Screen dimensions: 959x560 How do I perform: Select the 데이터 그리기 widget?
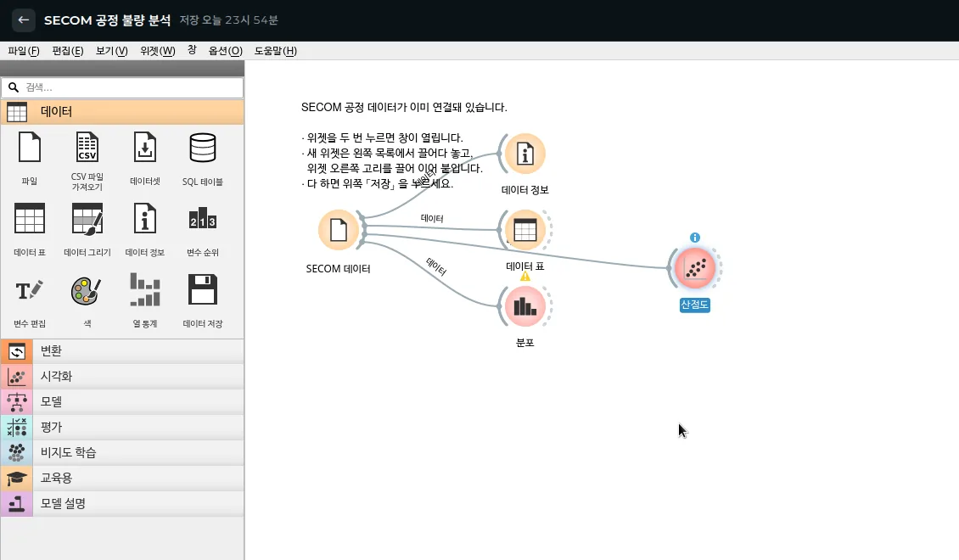[87, 229]
